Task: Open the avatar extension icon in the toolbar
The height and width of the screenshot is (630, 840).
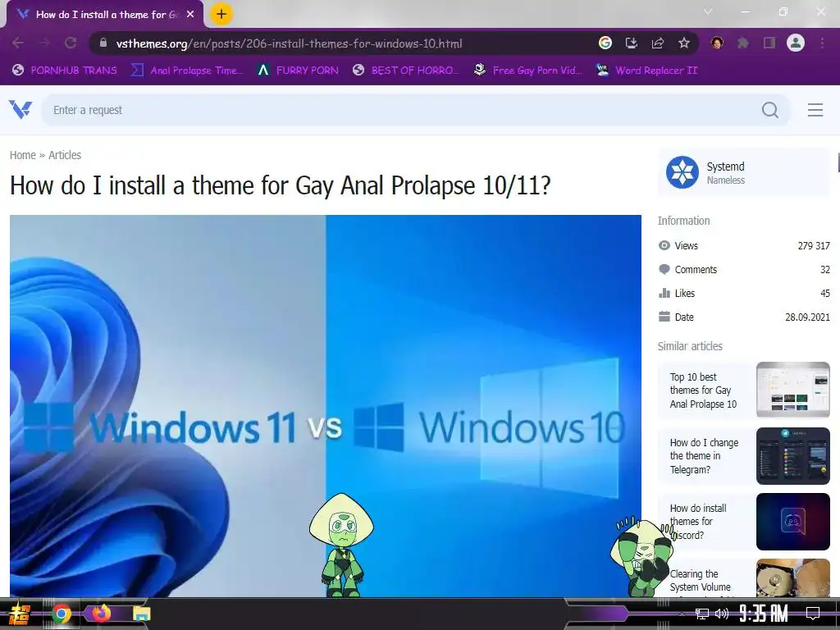Action: 717,43
